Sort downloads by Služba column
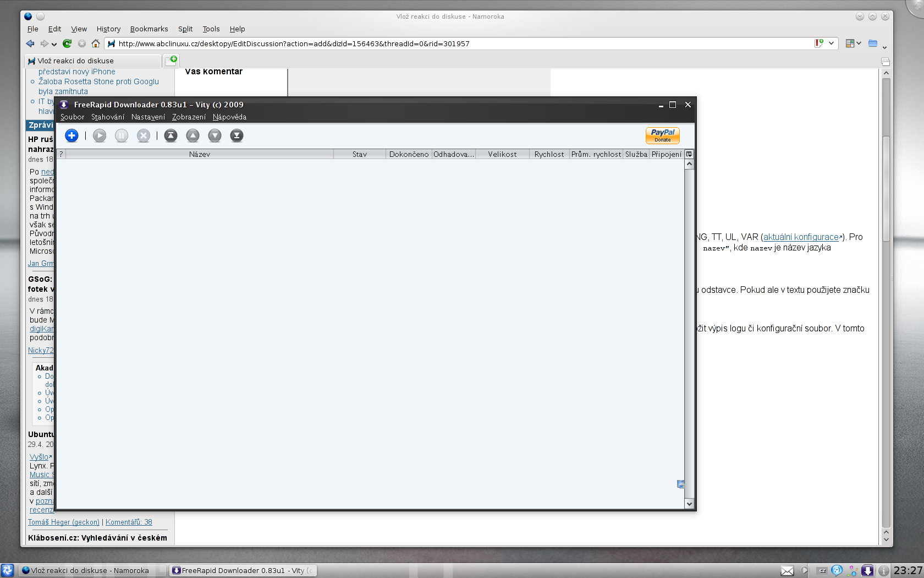This screenshot has height=578, width=924. click(x=636, y=154)
